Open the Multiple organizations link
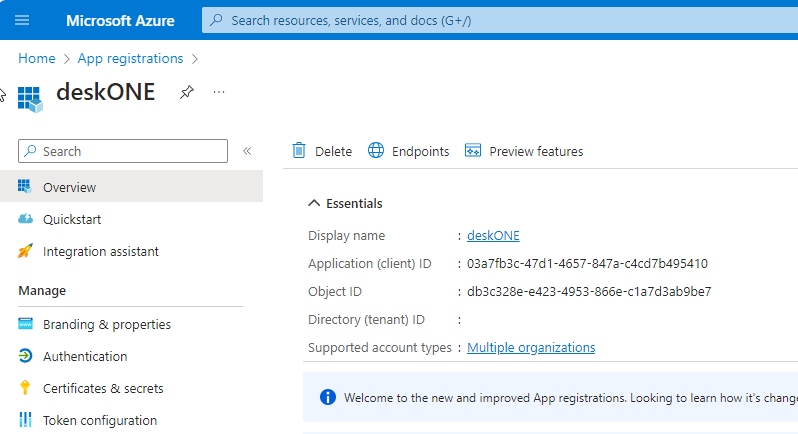This screenshot has width=798, height=434. pyautogui.click(x=531, y=348)
